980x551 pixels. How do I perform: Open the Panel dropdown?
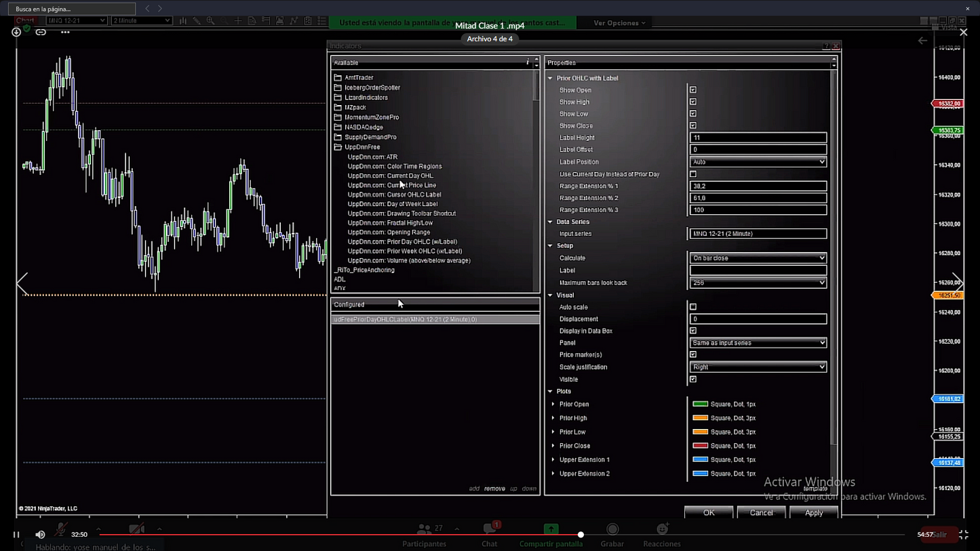click(x=758, y=343)
